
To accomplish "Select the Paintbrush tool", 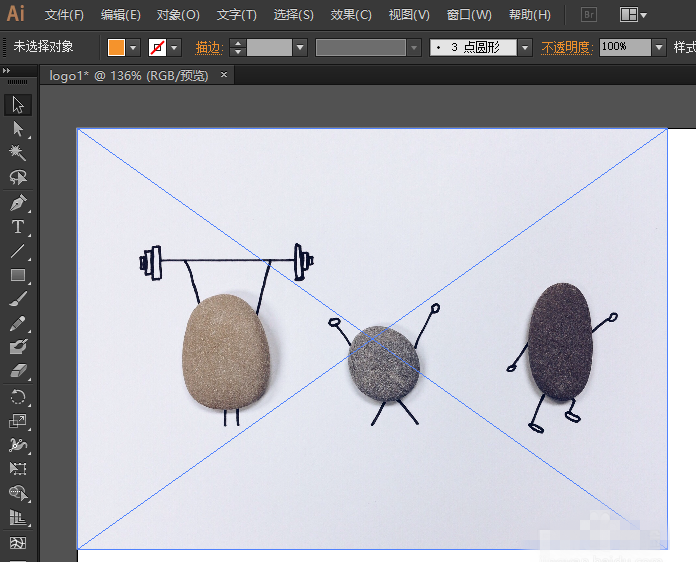I will [x=17, y=299].
